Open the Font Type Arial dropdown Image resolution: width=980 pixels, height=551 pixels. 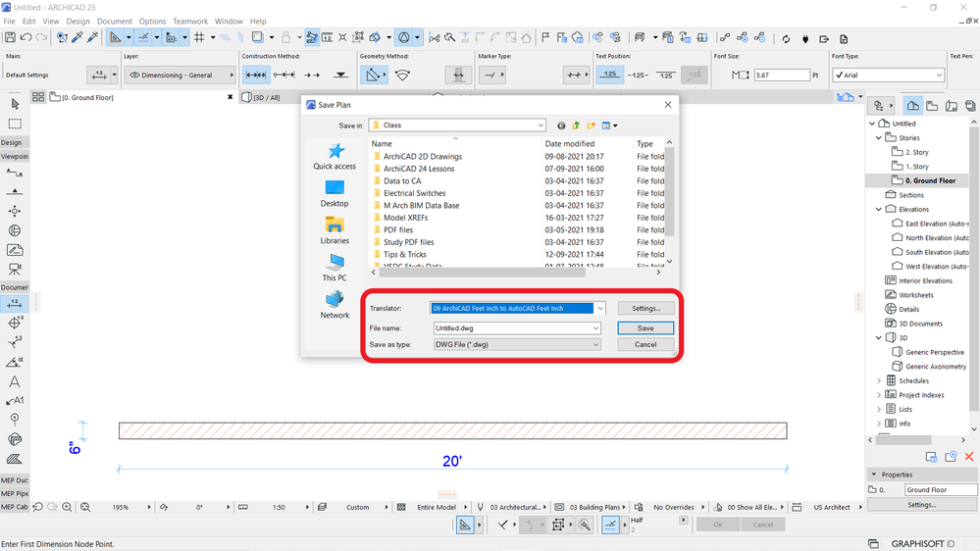[x=939, y=75]
